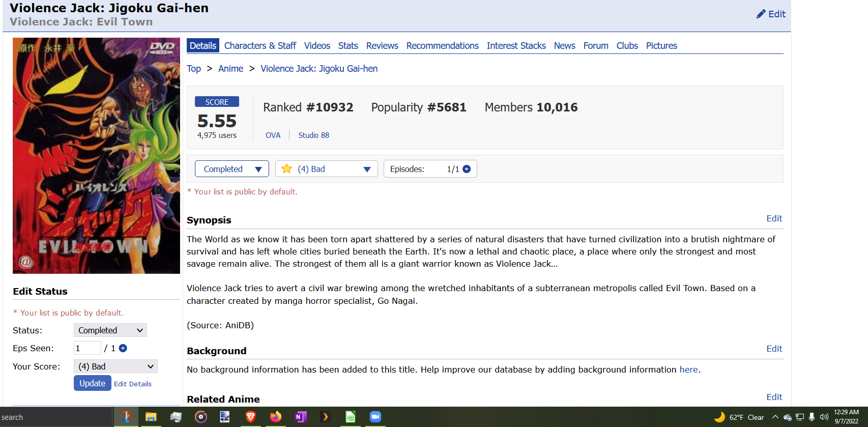Open the Characters & Staff tab
Screen dimensions: 868x427
pos(260,46)
